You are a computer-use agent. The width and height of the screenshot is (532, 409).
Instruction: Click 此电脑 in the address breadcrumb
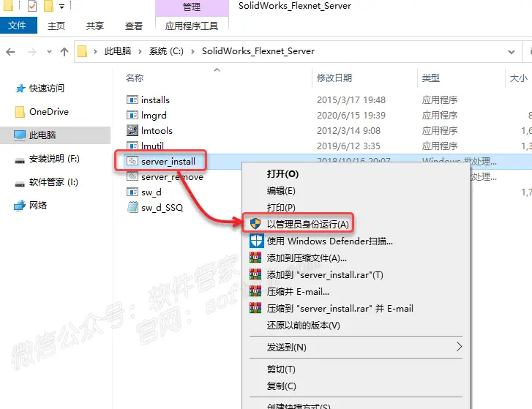(x=117, y=51)
